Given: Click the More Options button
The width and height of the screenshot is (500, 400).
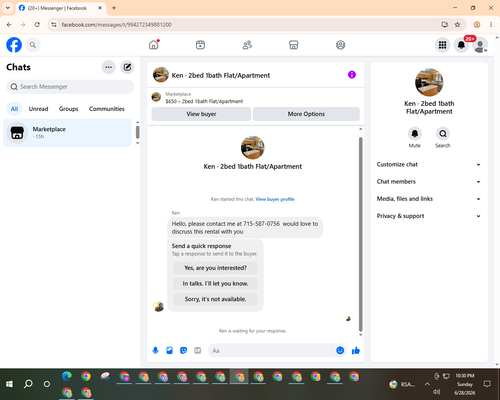Looking at the screenshot, I should click(306, 114).
